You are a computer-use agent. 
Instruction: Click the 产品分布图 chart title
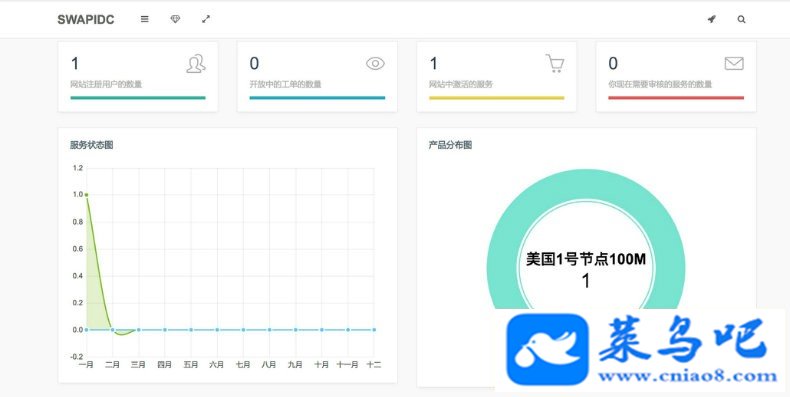[x=450, y=145]
